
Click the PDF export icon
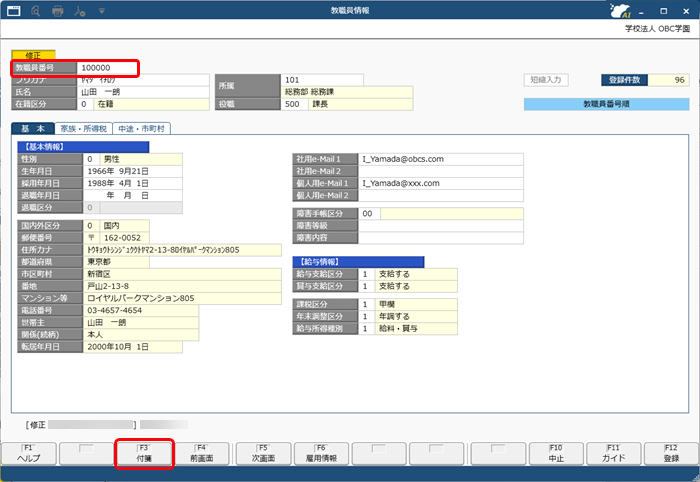coord(82,11)
